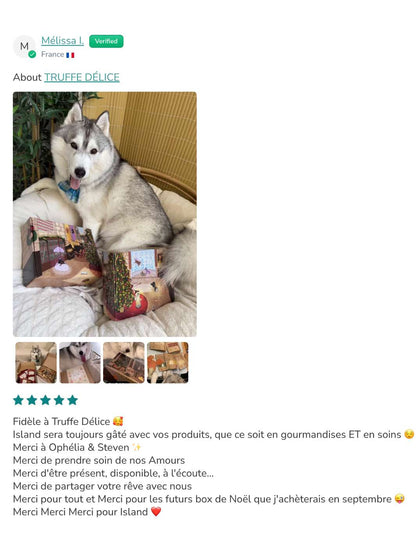This screenshot has height=555, width=416.
Task: Click the France country label
Action: coord(52,54)
